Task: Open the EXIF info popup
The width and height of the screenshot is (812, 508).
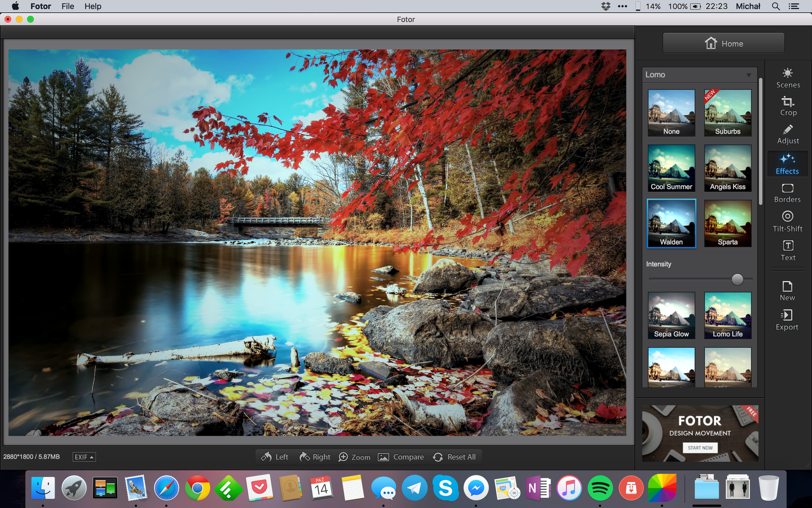Action: 84,457
